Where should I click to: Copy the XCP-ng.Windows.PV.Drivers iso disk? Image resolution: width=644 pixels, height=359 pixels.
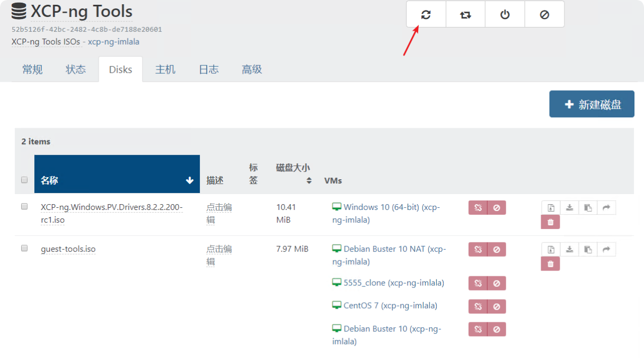point(588,207)
